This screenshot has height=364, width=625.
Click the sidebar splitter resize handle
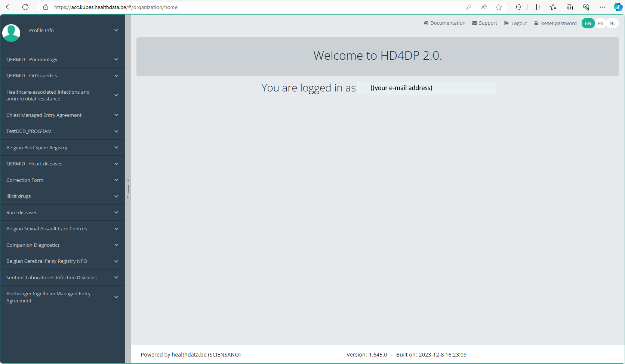click(128, 189)
